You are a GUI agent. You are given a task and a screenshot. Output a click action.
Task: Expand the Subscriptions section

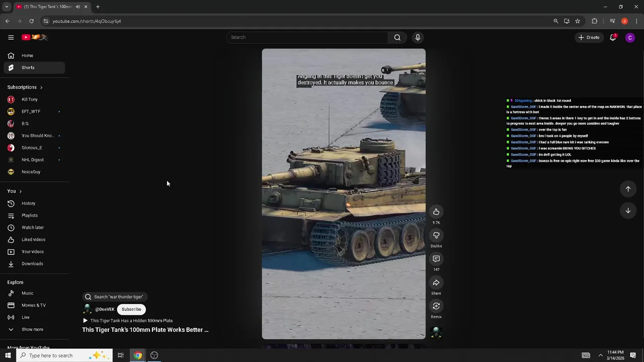click(25, 87)
